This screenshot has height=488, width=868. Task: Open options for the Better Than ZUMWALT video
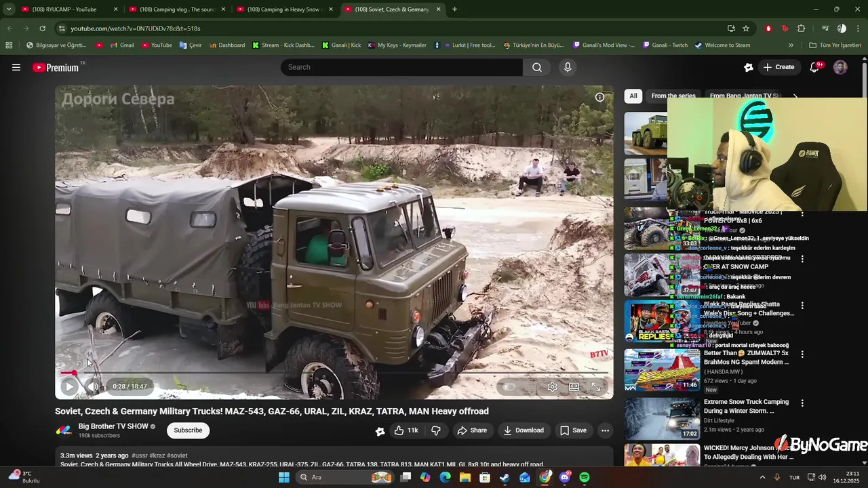pos(802,354)
